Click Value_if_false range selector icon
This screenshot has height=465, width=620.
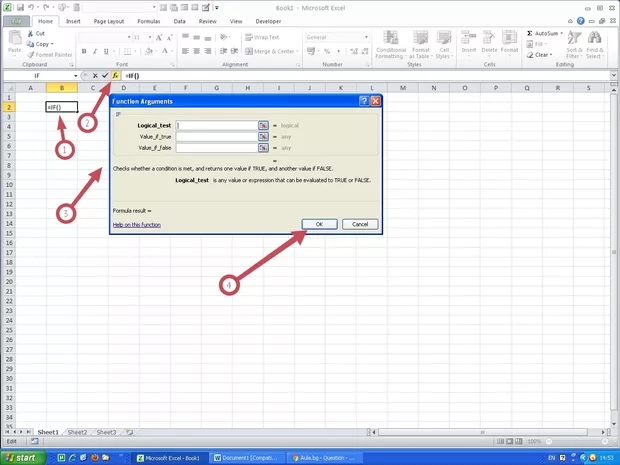tap(263, 147)
